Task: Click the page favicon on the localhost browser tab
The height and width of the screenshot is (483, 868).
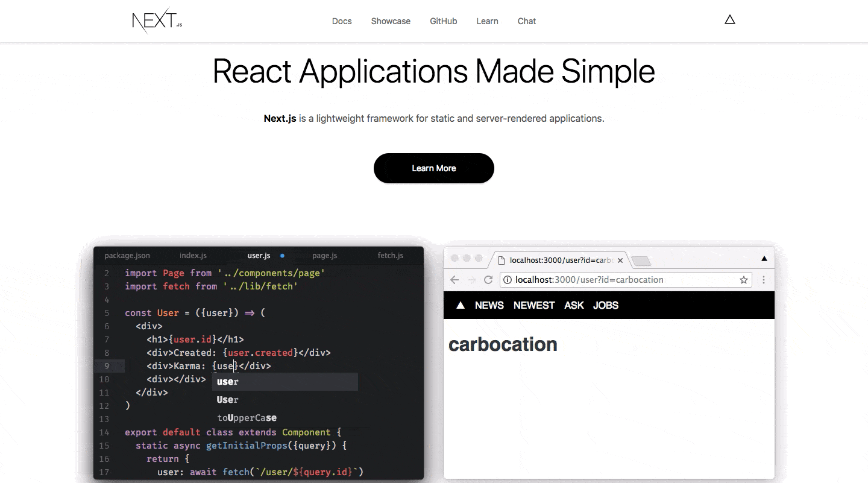Action: click(x=500, y=260)
